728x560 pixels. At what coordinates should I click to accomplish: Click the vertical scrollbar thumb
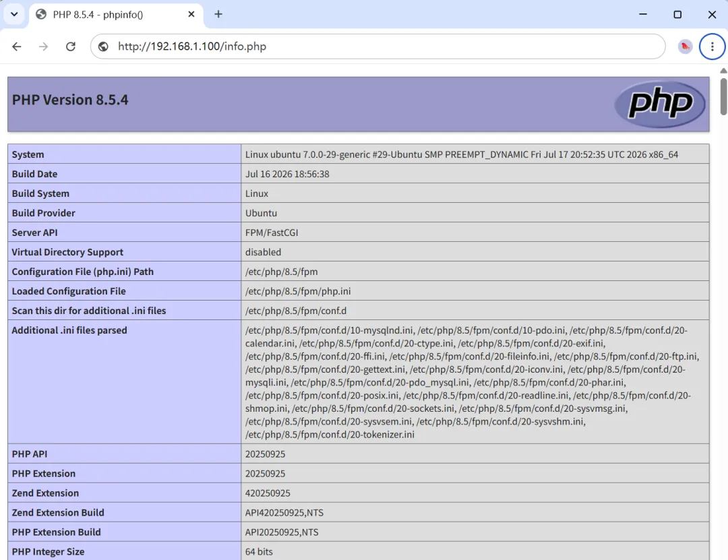click(723, 96)
